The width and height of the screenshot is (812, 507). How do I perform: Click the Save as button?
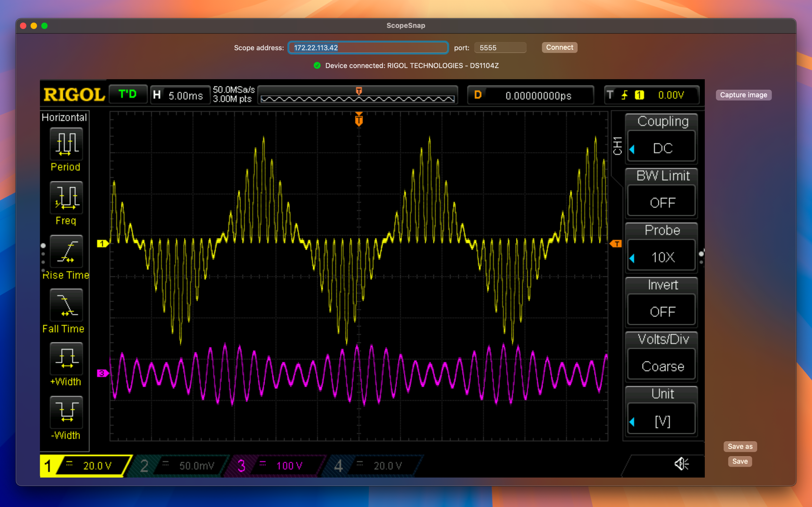click(740, 446)
